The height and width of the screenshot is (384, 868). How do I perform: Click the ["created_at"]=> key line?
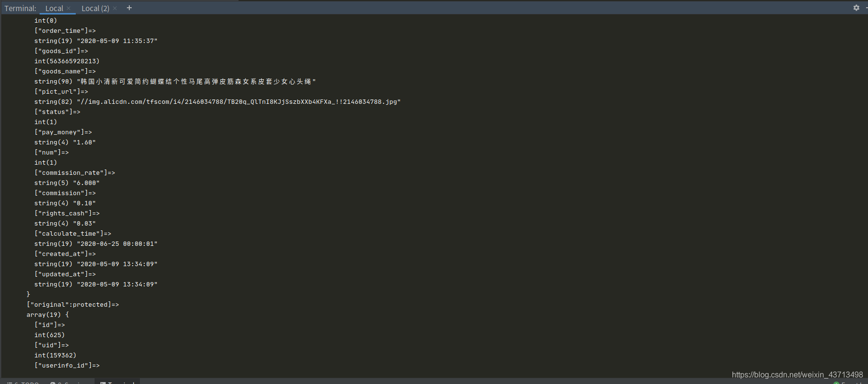pyautogui.click(x=65, y=254)
